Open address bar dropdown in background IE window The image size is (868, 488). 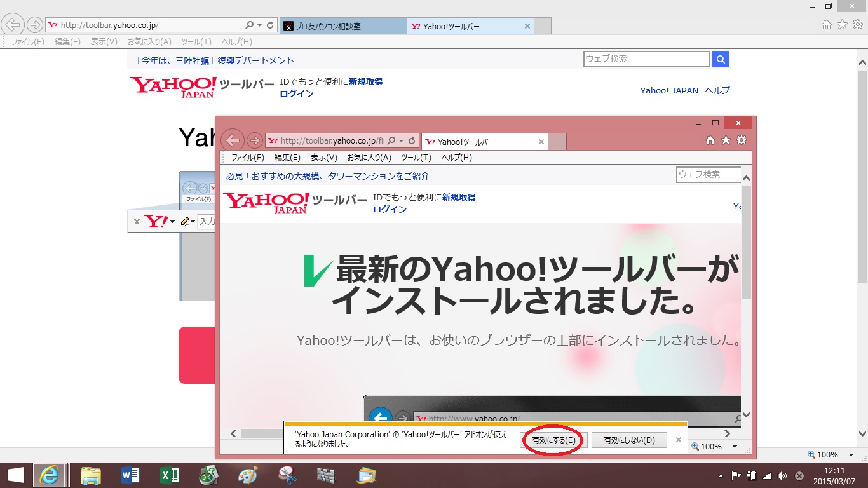click(x=259, y=25)
